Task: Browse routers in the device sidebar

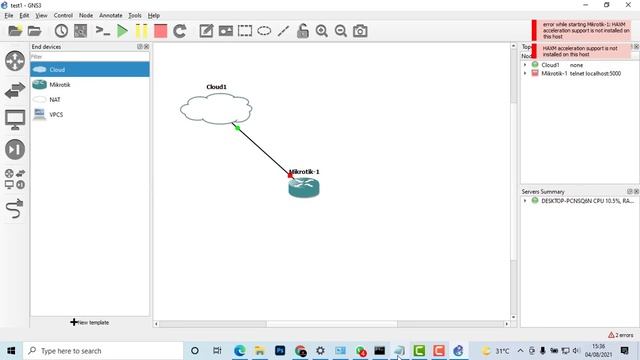Action: click(x=15, y=61)
